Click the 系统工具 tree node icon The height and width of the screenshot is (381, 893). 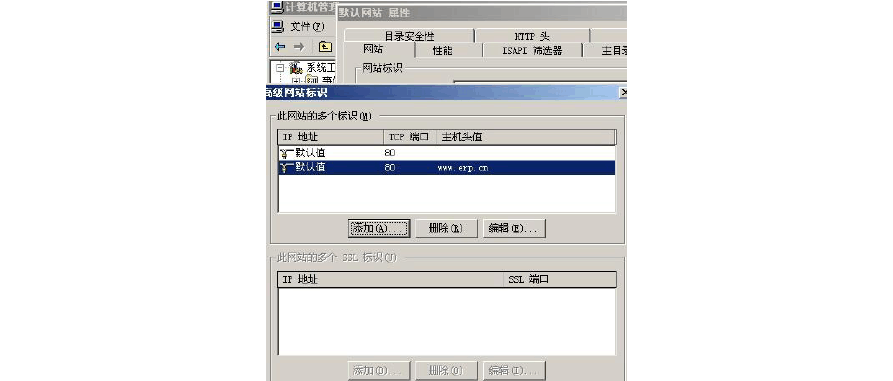296,68
